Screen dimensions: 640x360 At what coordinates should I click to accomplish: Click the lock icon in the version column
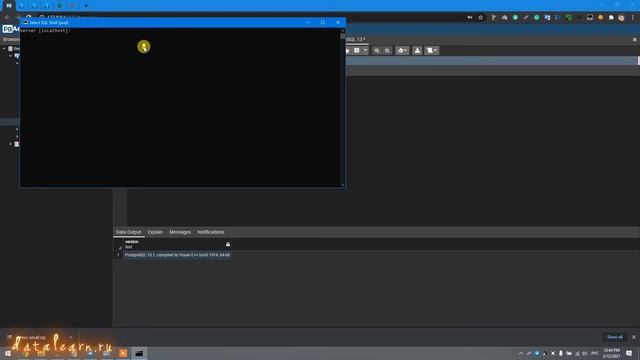coord(228,244)
